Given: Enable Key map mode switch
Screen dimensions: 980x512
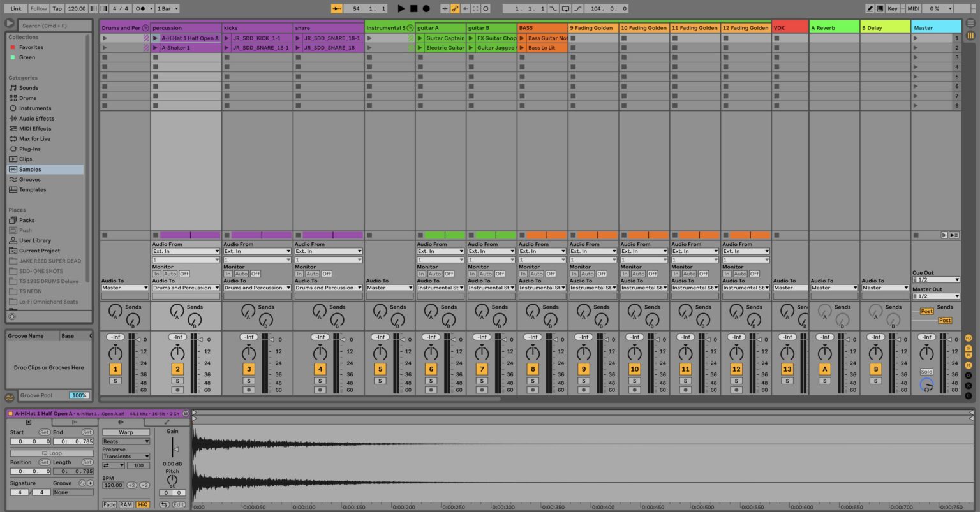Looking at the screenshot, I should pyautogui.click(x=893, y=9).
